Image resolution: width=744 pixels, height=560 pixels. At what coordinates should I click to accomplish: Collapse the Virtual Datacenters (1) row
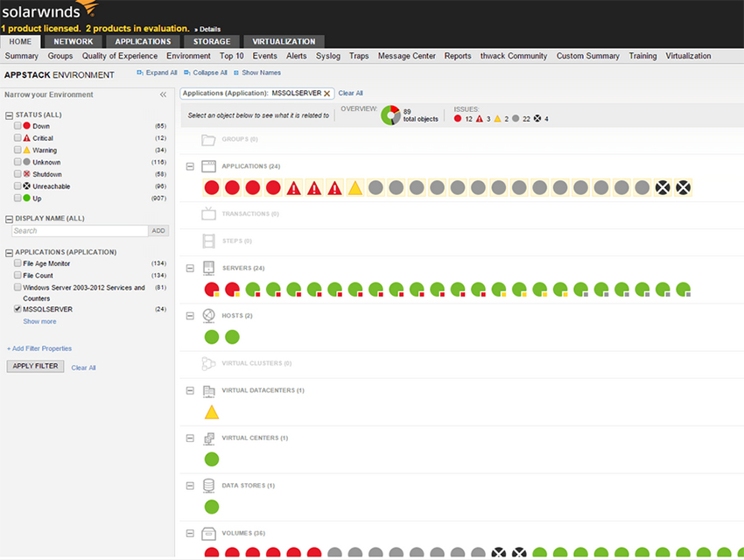pos(190,391)
